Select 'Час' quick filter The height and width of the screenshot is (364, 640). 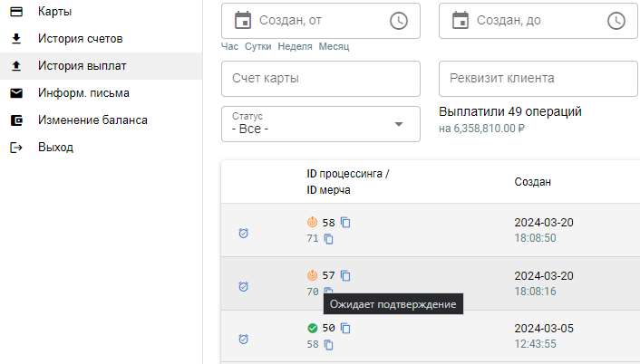(230, 47)
